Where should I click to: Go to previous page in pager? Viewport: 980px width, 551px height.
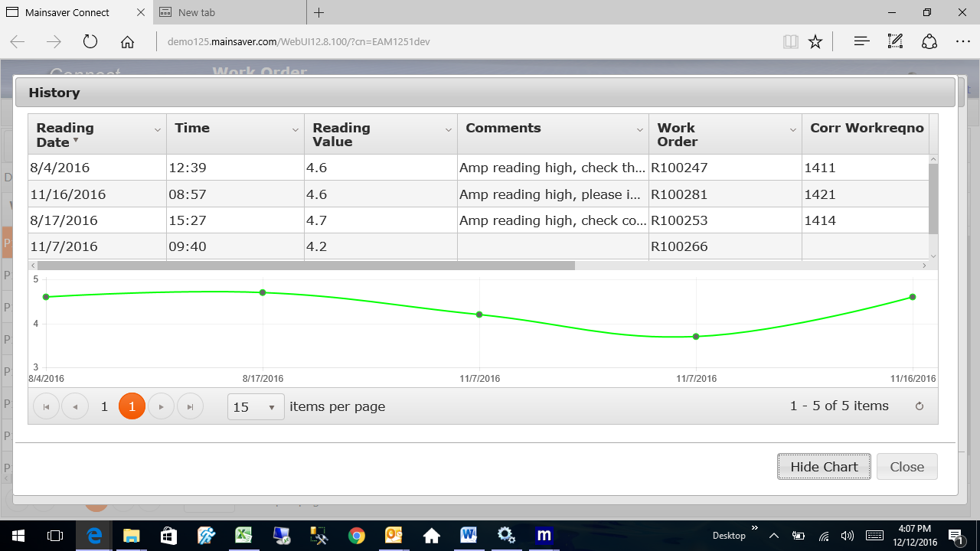75,407
